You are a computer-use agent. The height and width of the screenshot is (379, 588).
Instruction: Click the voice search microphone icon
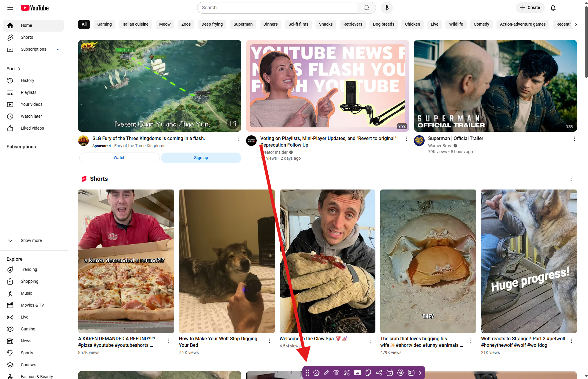coord(386,8)
